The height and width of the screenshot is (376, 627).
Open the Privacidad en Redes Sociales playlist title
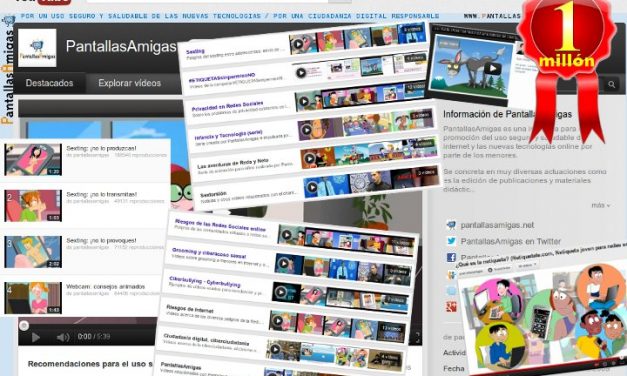click(x=227, y=106)
